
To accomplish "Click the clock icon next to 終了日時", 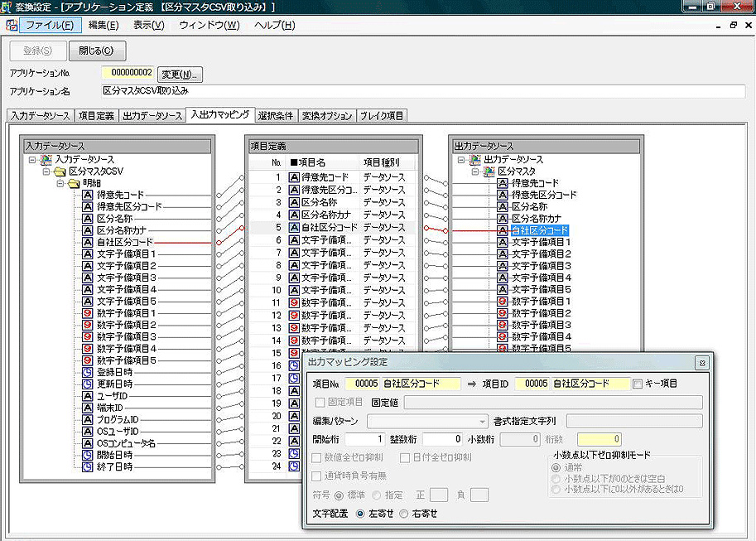I will [x=85, y=466].
